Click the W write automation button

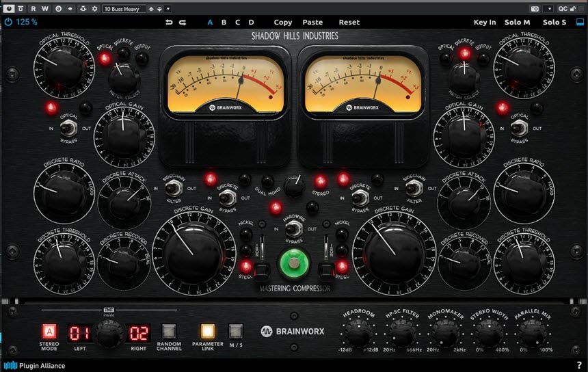point(44,8)
